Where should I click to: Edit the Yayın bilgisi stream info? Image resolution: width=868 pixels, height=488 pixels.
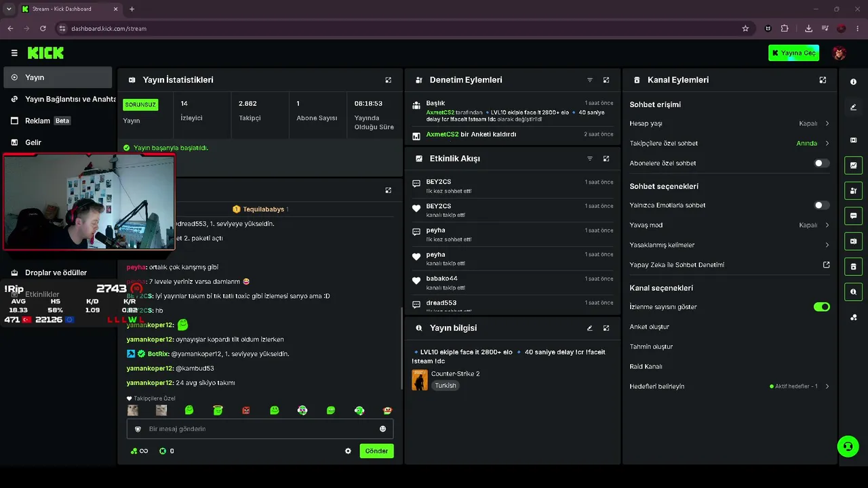click(589, 328)
